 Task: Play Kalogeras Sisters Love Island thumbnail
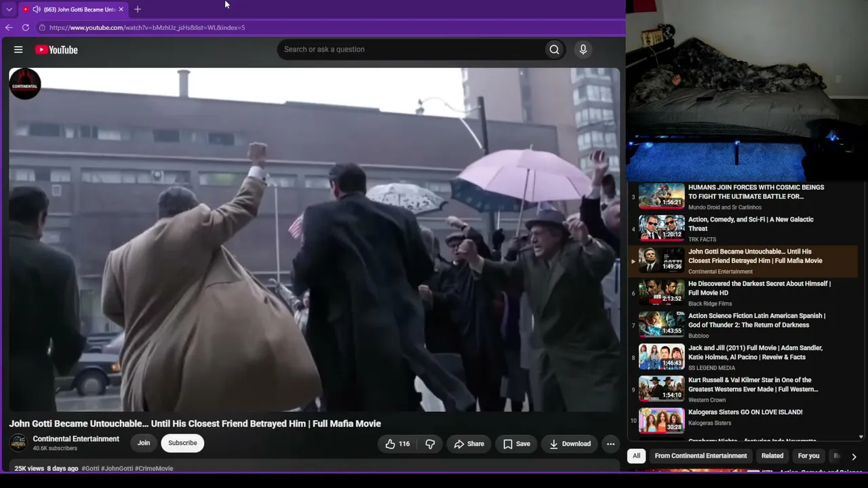(x=662, y=421)
